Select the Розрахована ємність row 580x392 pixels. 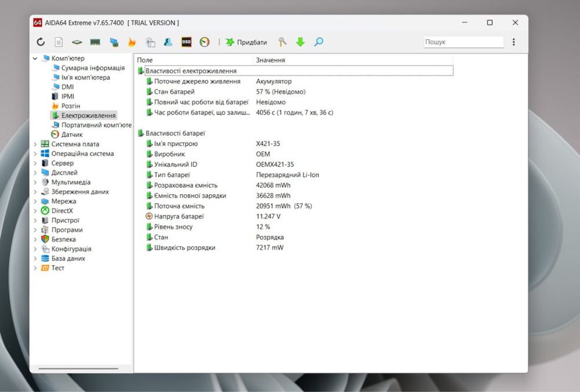(x=295, y=186)
